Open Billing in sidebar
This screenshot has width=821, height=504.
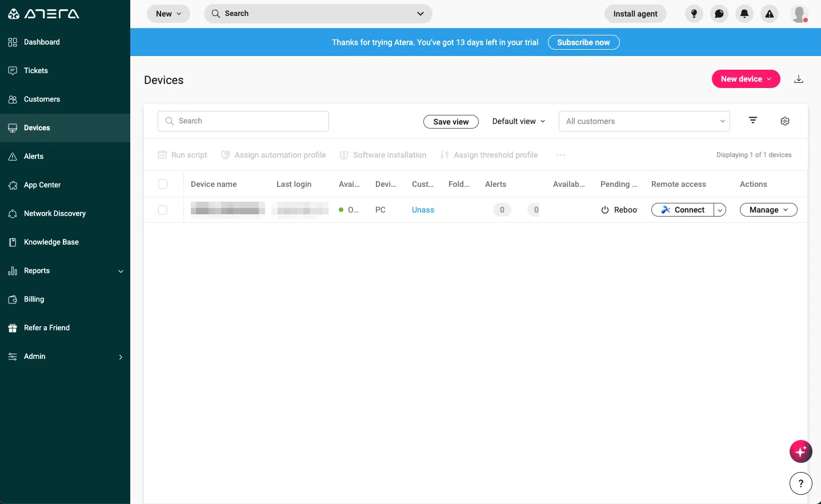65,299
